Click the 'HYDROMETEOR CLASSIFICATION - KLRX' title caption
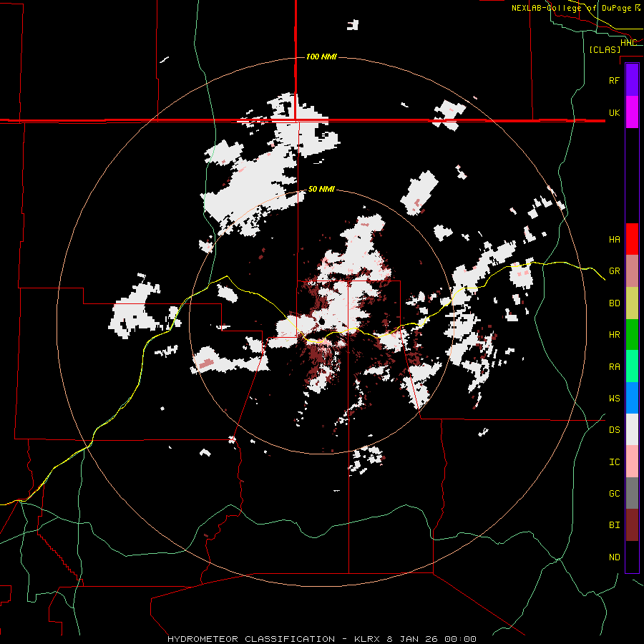The image size is (644, 644). click(x=275, y=639)
